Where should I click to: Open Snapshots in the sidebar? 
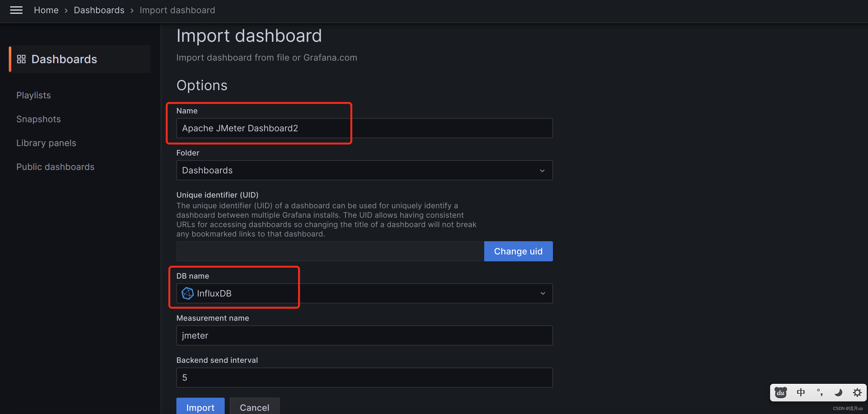pos(38,119)
